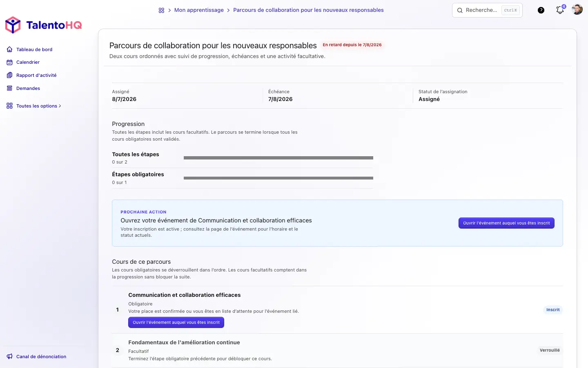The width and height of the screenshot is (588, 368).
Task: Click the Canal de dénonciation megaphone icon
Action: (10, 357)
